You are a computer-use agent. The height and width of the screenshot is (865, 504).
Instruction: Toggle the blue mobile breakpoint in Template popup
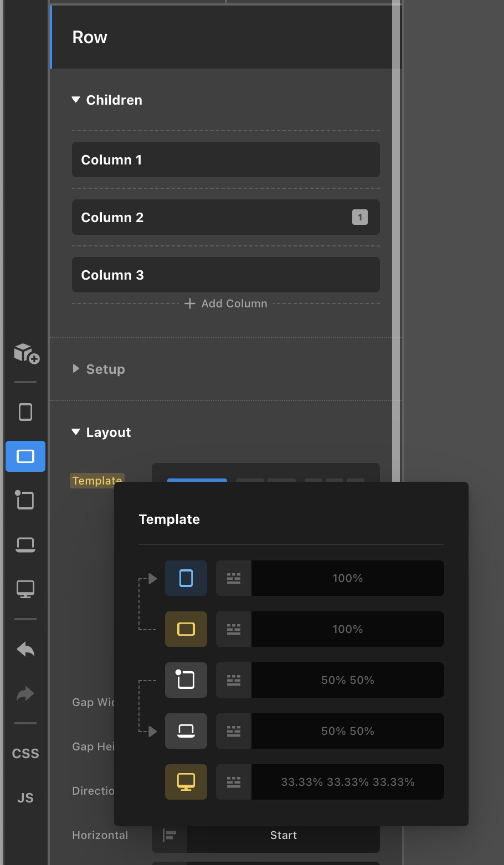coord(186,578)
